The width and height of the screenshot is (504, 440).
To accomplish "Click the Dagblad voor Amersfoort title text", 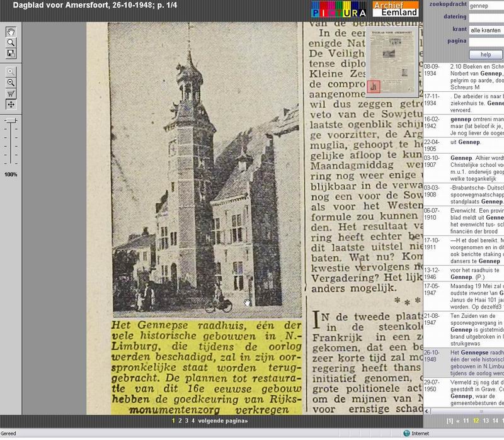I will 95,6.
